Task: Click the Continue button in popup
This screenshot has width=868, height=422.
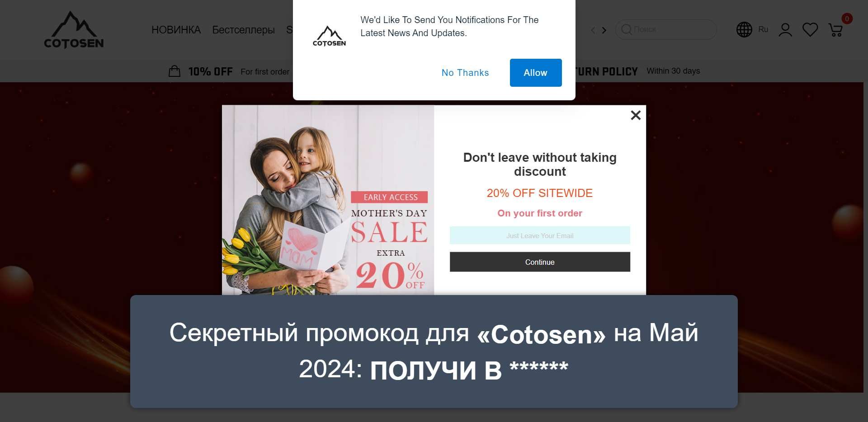Action: click(x=540, y=262)
